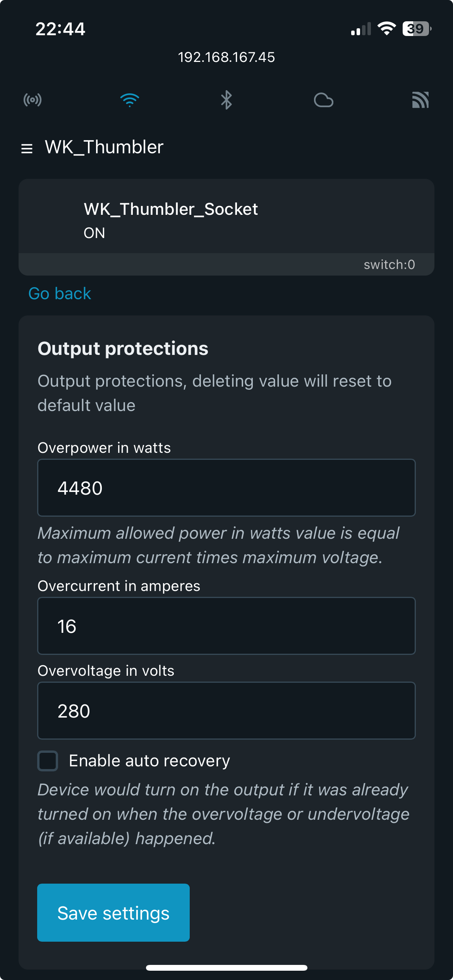The width and height of the screenshot is (453, 980).
Task: Tap the cellular signal bars
Action: 361,29
